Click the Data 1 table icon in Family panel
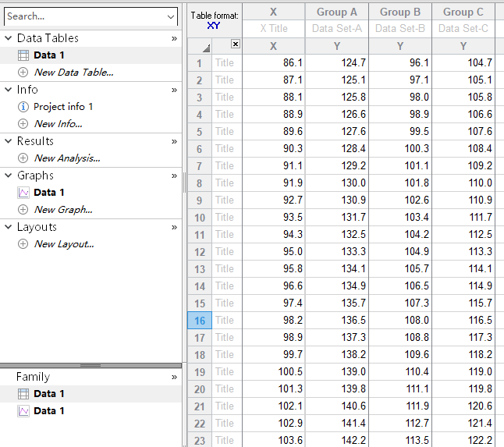 23,394
